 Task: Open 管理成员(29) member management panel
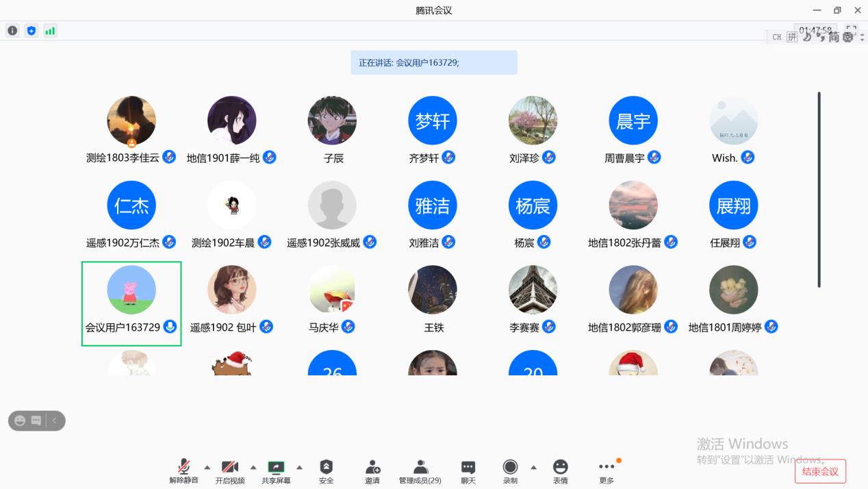420,468
